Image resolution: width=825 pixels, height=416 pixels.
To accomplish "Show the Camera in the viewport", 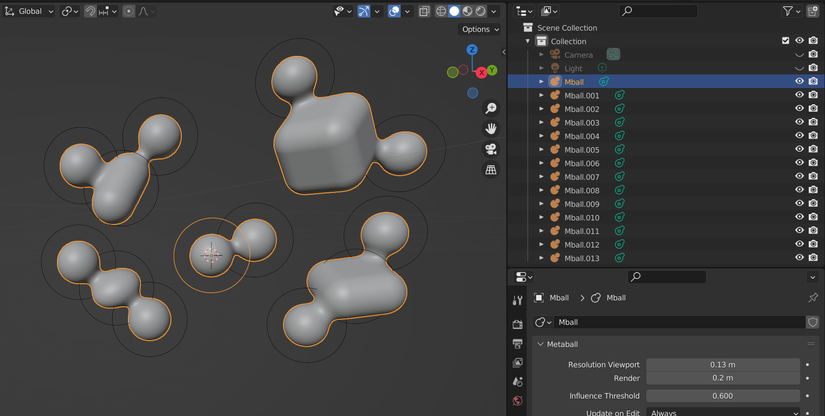I will tap(799, 54).
